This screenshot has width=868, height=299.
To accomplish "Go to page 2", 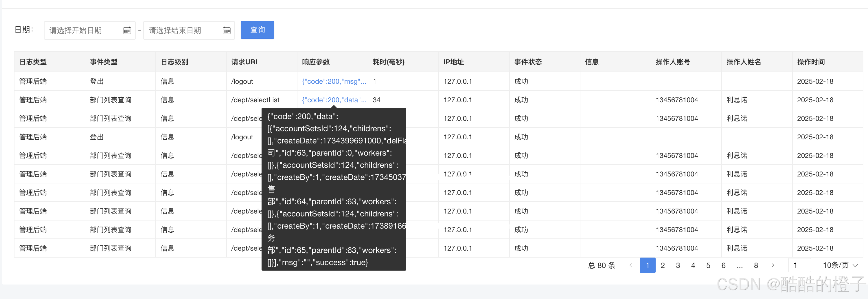I will 663,265.
